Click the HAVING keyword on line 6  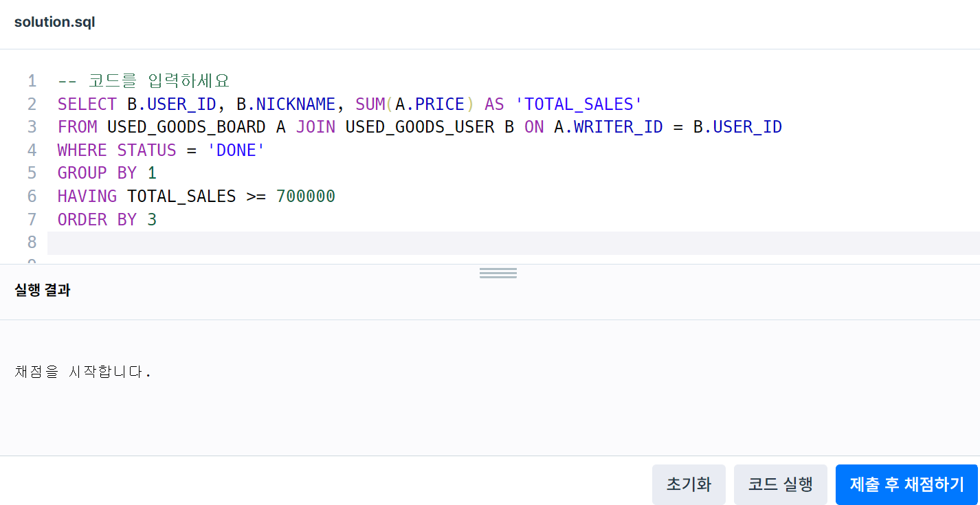click(x=87, y=197)
